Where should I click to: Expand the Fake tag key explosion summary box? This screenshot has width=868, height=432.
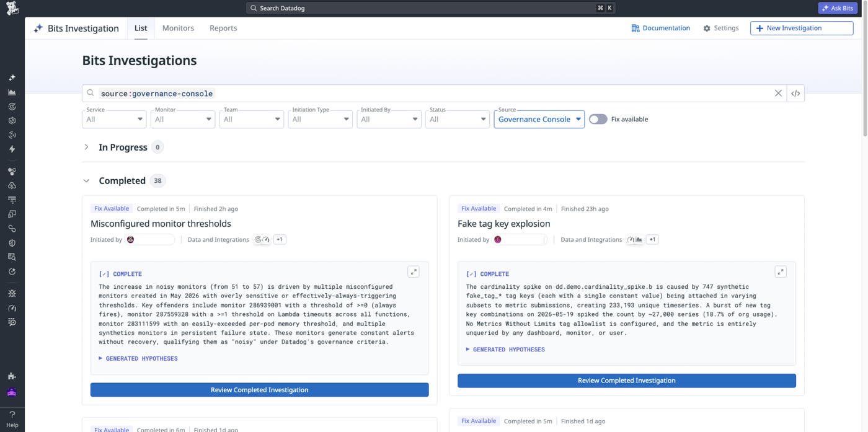[781, 271]
